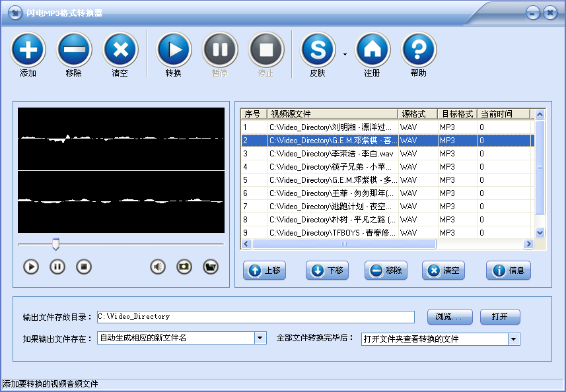The image size is (566, 392).
Task: Open the 'if output file exists' dropdown
Action: pos(260,338)
